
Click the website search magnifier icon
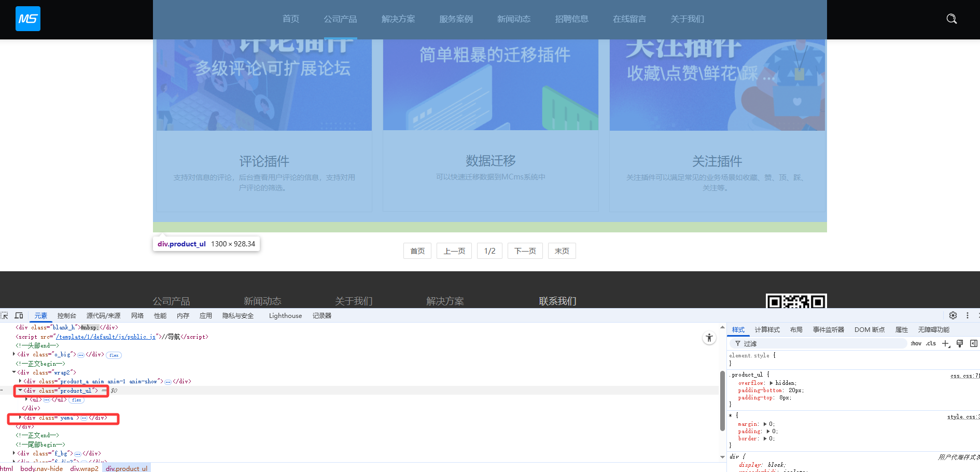click(x=951, y=19)
